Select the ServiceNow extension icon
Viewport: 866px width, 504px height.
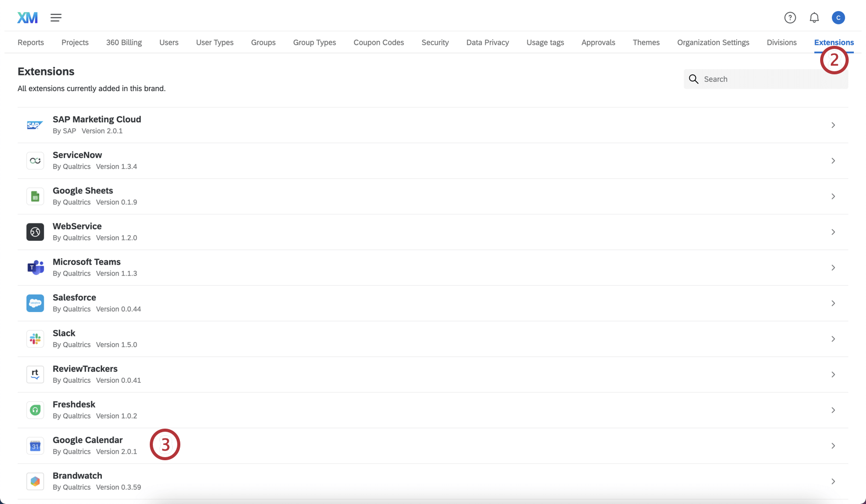(x=35, y=160)
